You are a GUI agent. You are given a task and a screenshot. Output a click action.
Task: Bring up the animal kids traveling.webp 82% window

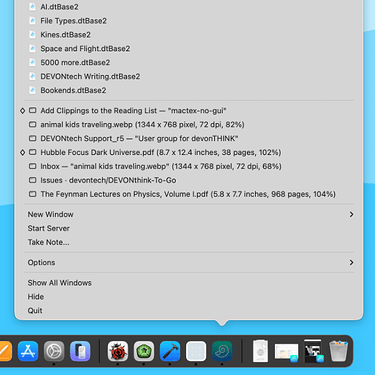189,125
